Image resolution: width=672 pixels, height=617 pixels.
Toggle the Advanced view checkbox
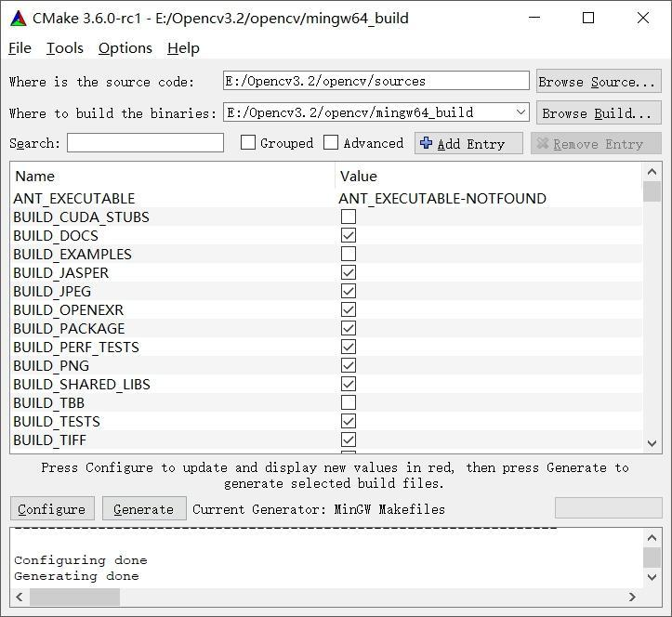[331, 143]
